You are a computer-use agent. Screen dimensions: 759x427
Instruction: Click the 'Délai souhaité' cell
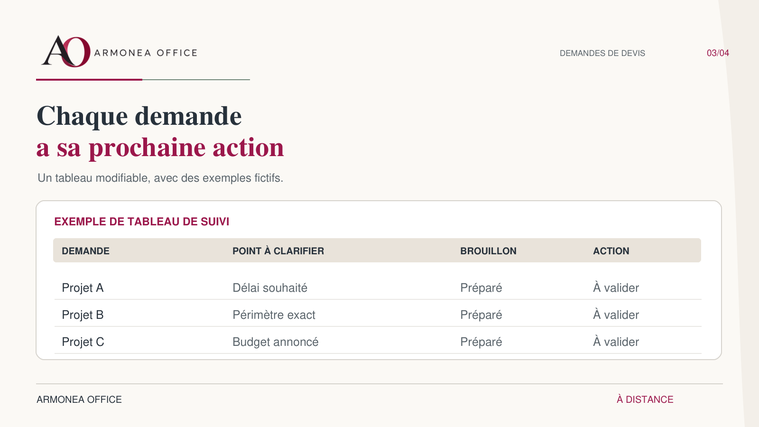click(x=270, y=288)
